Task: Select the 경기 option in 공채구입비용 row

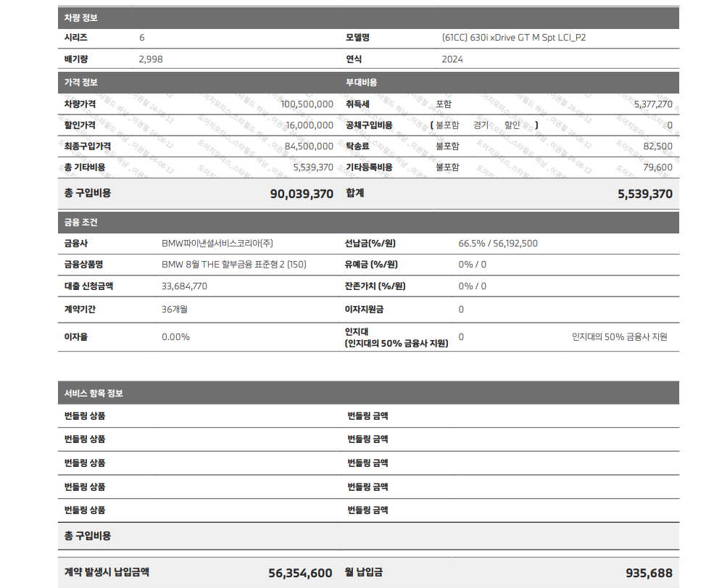Action: (x=481, y=125)
